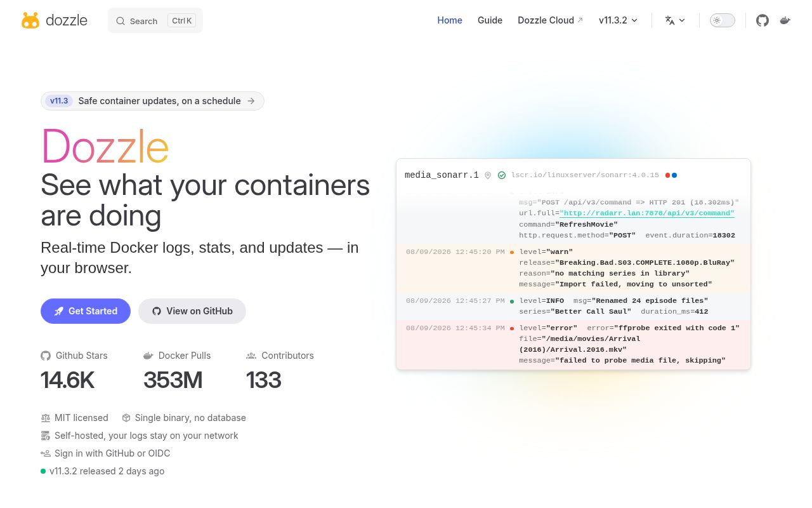This screenshot has height=508, width=812.
Task: Expand the v11.3.2 version dropdown
Action: click(x=619, y=20)
